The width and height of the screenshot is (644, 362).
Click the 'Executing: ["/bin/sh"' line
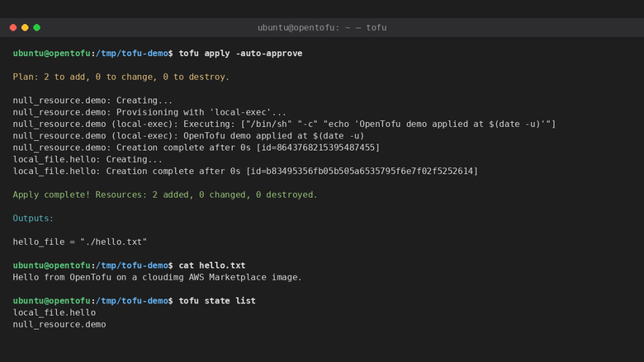coord(284,124)
